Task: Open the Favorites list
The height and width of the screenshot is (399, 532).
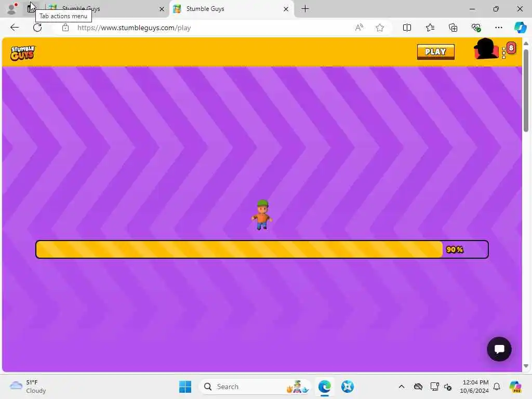Action: click(x=430, y=28)
